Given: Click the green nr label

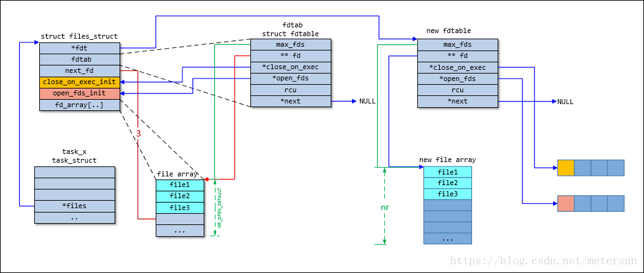Looking at the screenshot, I should (384, 205).
